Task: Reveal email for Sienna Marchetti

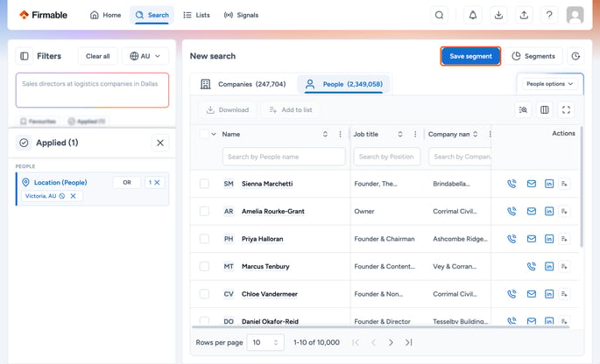Action: point(532,184)
